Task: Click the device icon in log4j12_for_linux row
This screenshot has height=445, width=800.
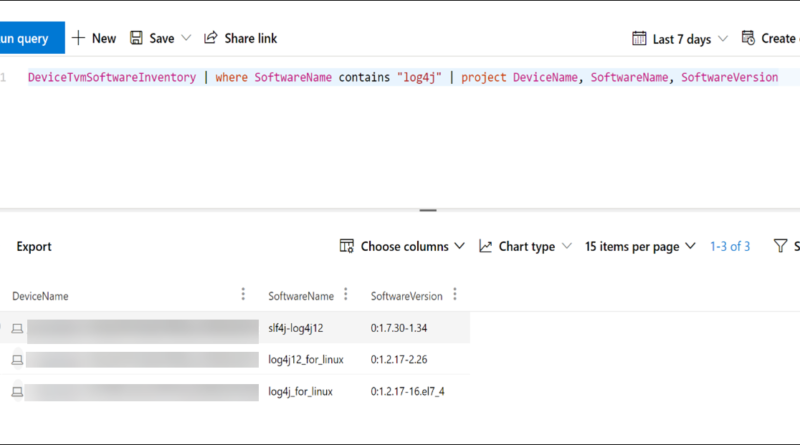Action: click(17, 360)
